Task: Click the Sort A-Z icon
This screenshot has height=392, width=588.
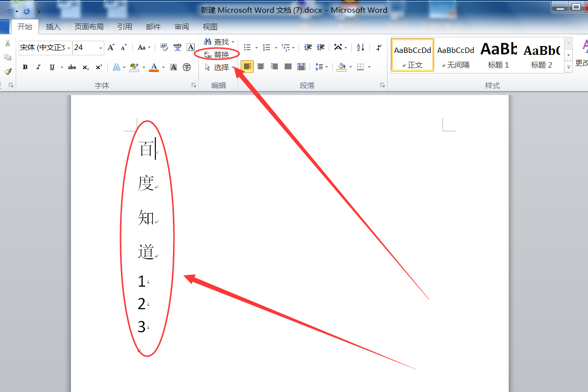Action: (x=360, y=48)
